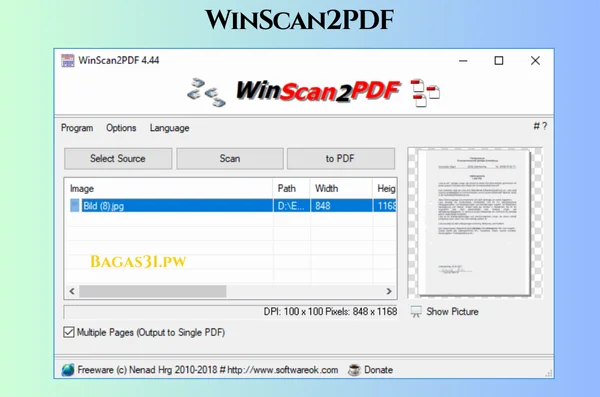Viewport: 600px width, 397px height.
Task: Click the globe icon in status bar
Action: pyautogui.click(x=68, y=370)
